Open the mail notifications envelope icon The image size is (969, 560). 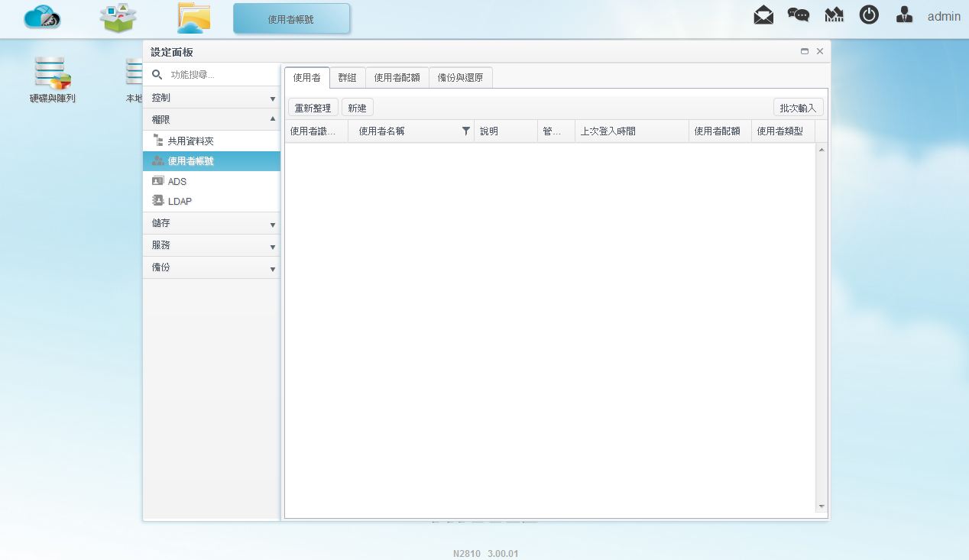pos(763,15)
